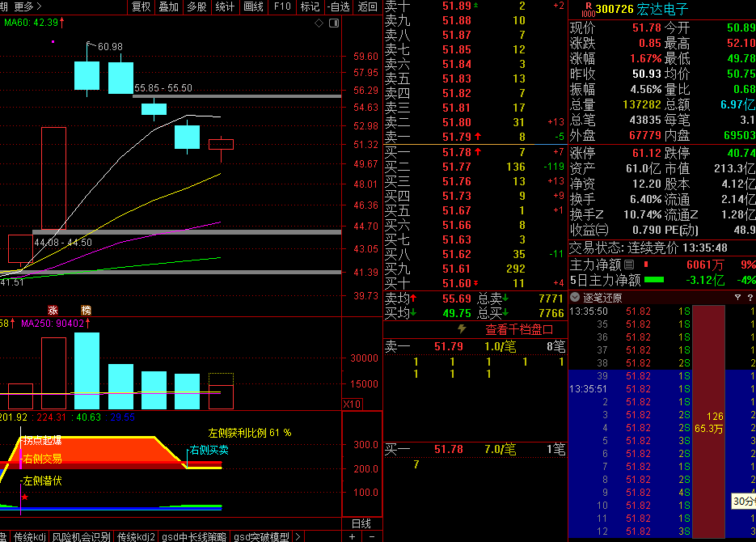Click the diamond icon above the candlestick chart
The width and height of the screenshot is (756, 542).
(x=319, y=23)
